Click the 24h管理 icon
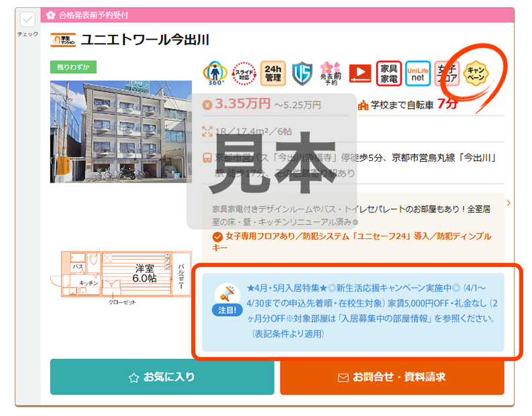Screen dimensions: 532x416 (x=273, y=73)
